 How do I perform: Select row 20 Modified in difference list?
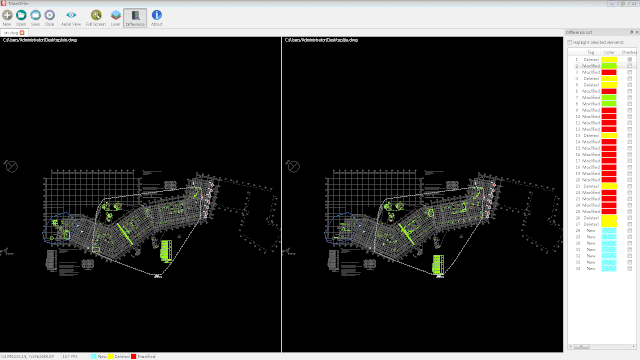(602, 180)
